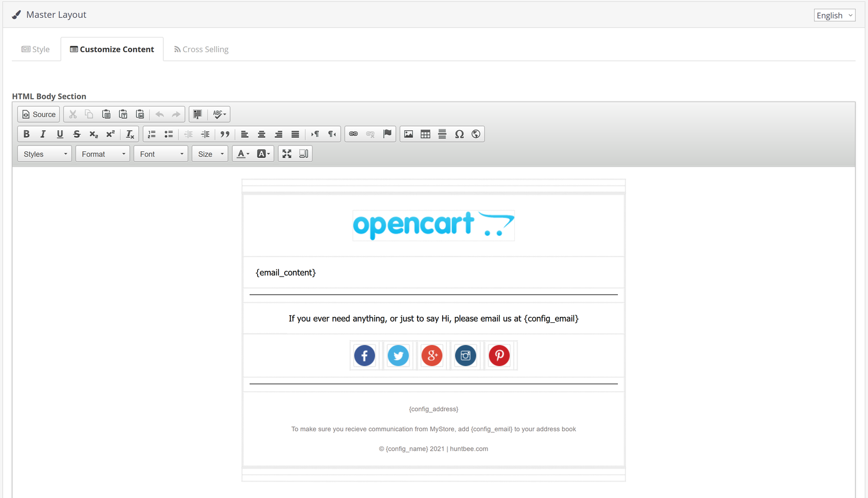Open the English language dropdown
Screen dimensions: 868x498
[834, 15]
